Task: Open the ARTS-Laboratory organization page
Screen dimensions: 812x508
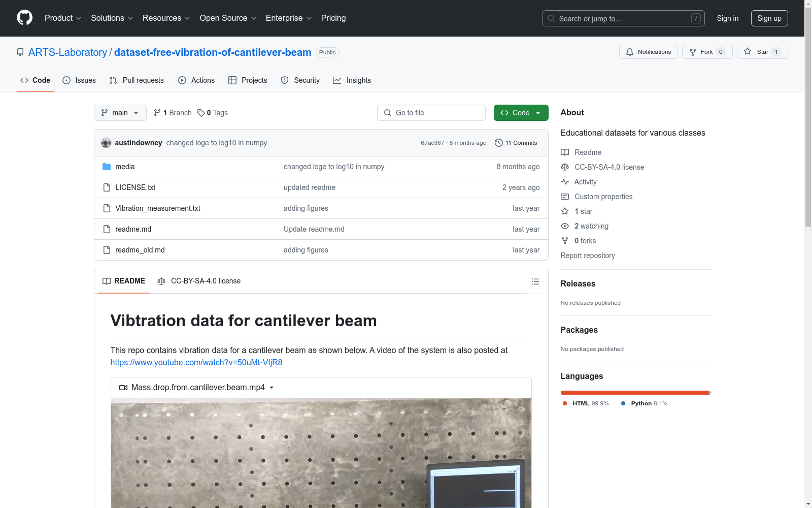Action: [x=67, y=52]
